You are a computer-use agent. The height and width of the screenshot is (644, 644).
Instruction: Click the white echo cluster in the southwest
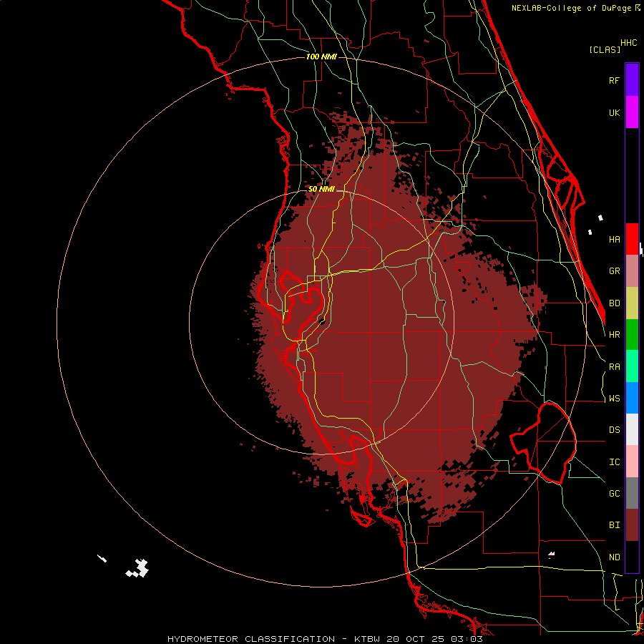tap(137, 568)
